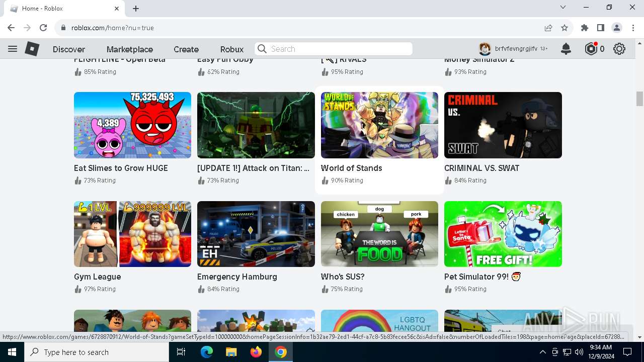This screenshot has height=362, width=644.
Task: Click Gym League's 97% Rating text
Action: click(100, 289)
